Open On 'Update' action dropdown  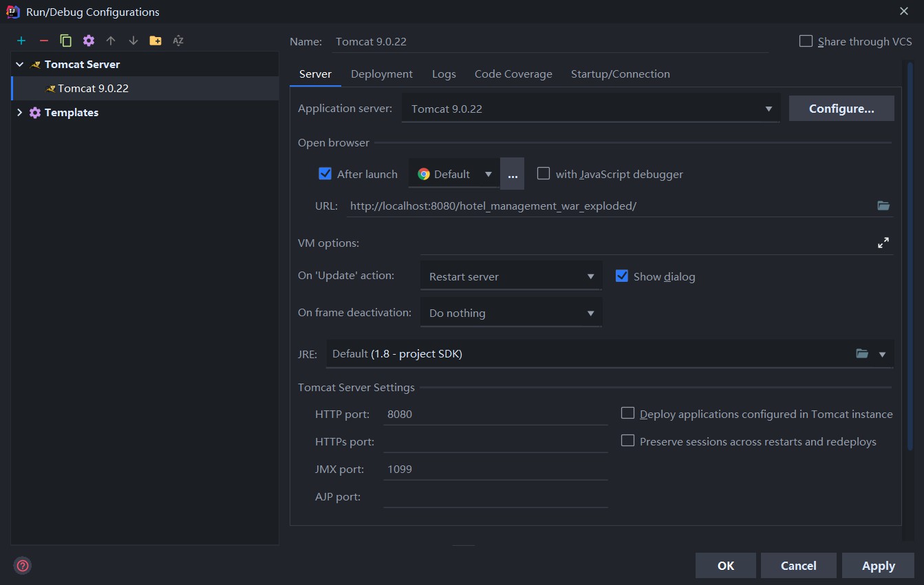[x=511, y=276]
